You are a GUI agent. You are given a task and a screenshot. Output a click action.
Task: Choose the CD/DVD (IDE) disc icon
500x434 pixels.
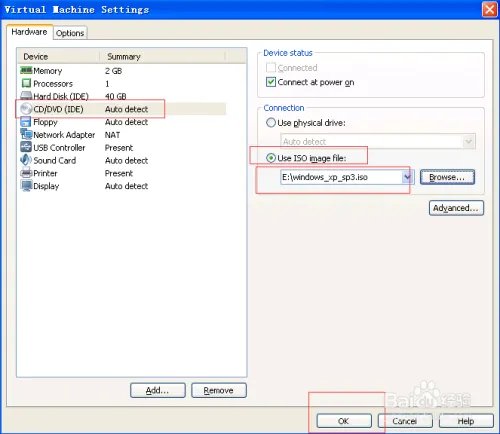coord(26,109)
